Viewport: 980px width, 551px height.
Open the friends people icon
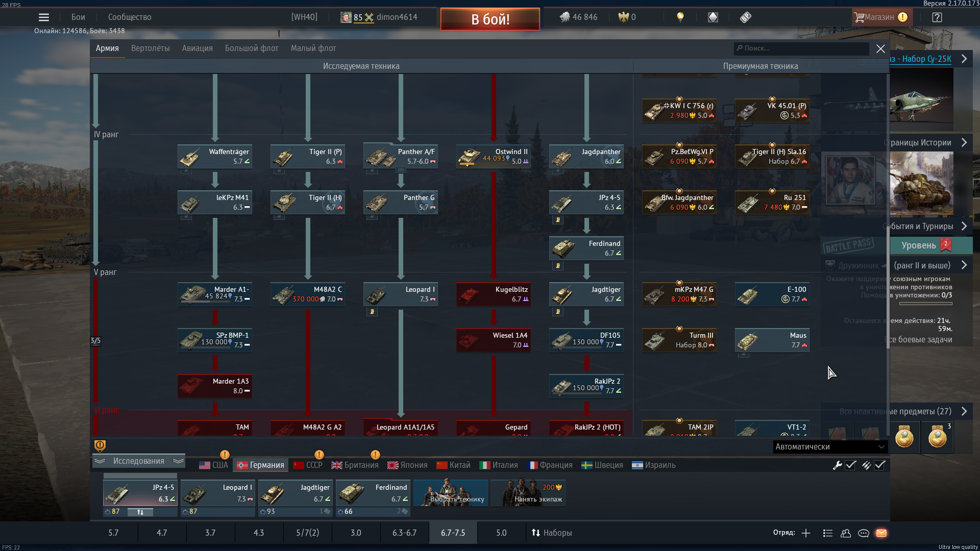[846, 533]
